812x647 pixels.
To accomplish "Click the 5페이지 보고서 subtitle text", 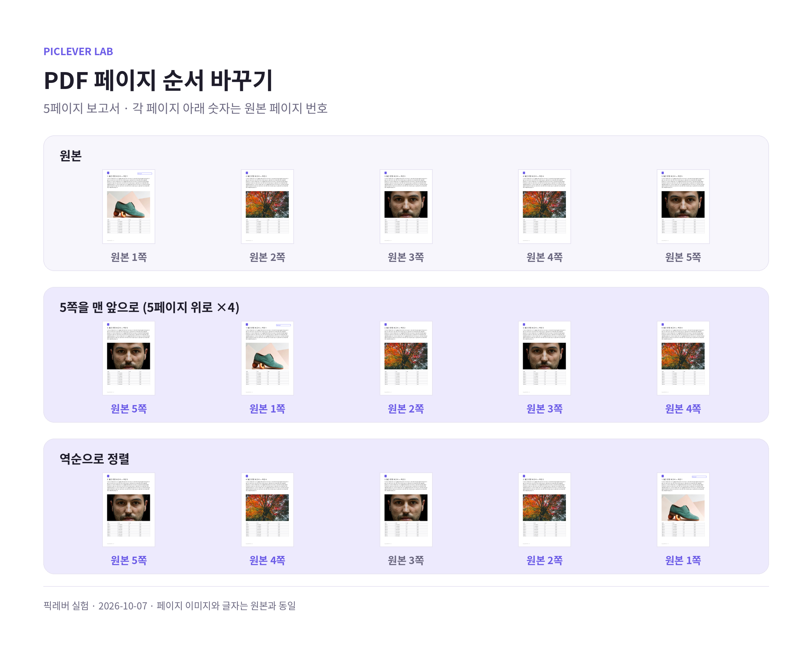I will (185, 109).
